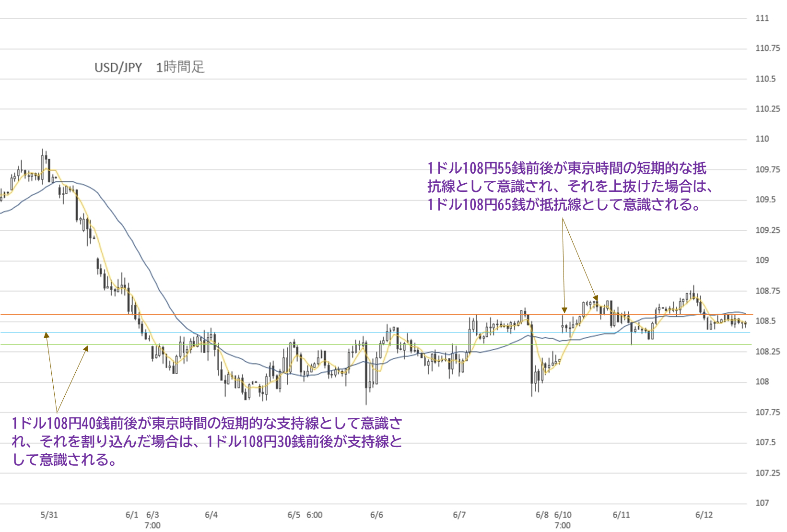Image resolution: width=787 pixels, height=532 pixels.
Task: Select the 108 price axis label
Action: click(762, 382)
